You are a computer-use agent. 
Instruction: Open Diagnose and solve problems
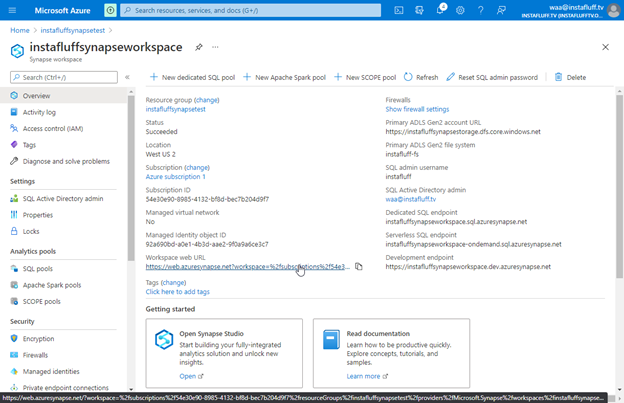click(64, 161)
